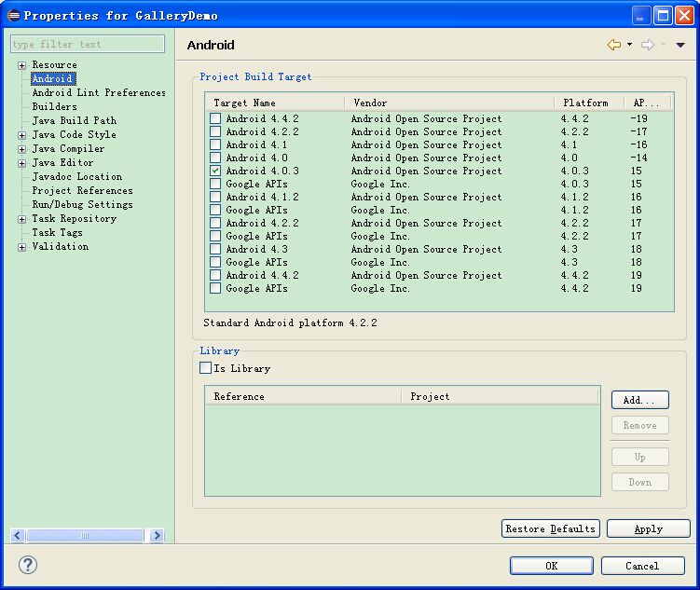Viewport: 700px width, 590px height.
Task: Click the Cancel button
Action: (642, 566)
